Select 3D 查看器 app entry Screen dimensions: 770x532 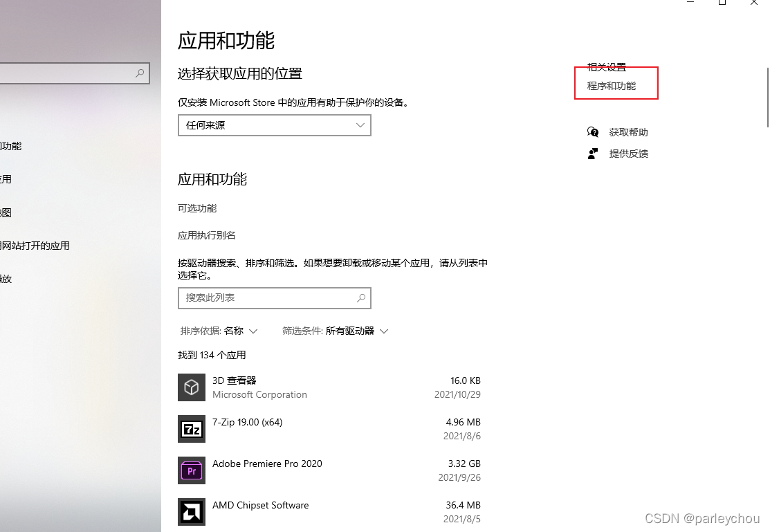tap(329, 387)
